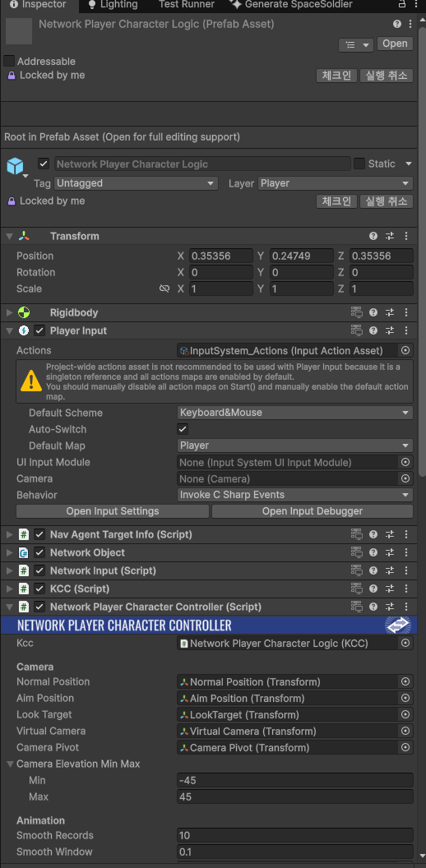The height and width of the screenshot is (868, 426).
Task: Toggle GameObject active checkbox
Action: (x=44, y=164)
